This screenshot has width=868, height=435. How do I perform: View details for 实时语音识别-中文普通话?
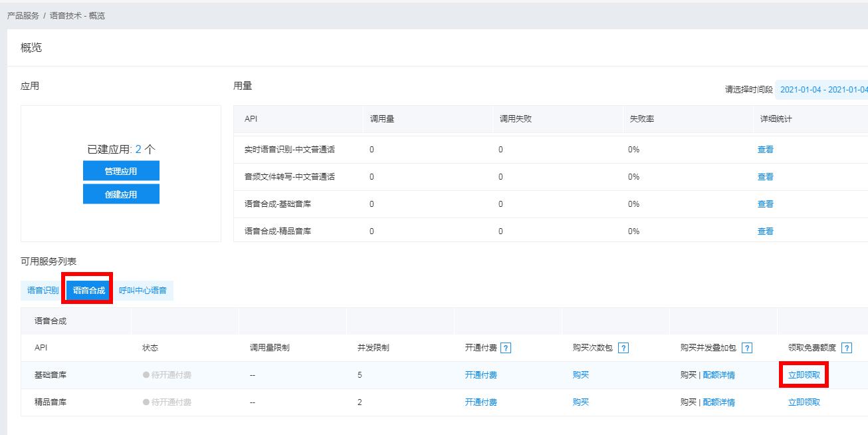pyautogui.click(x=766, y=150)
